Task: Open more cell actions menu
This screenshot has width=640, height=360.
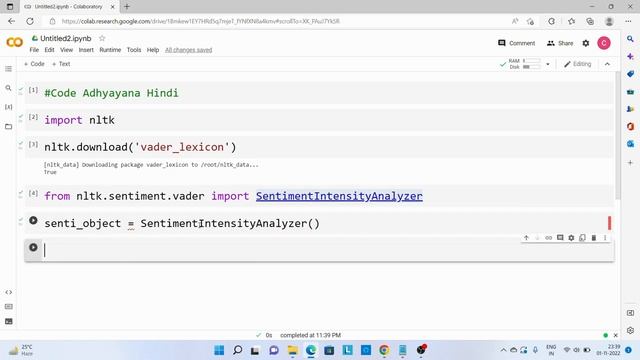Action: (x=605, y=238)
